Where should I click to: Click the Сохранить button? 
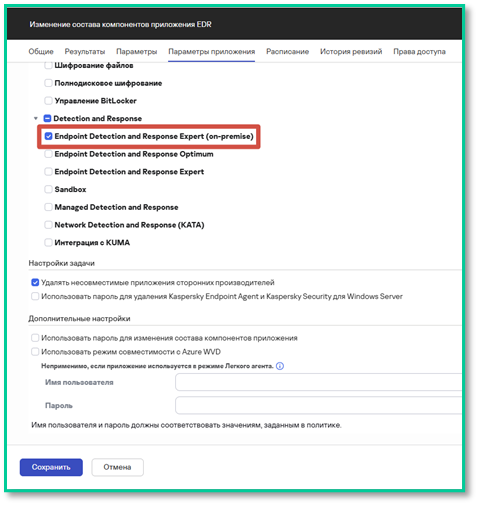click(51, 467)
